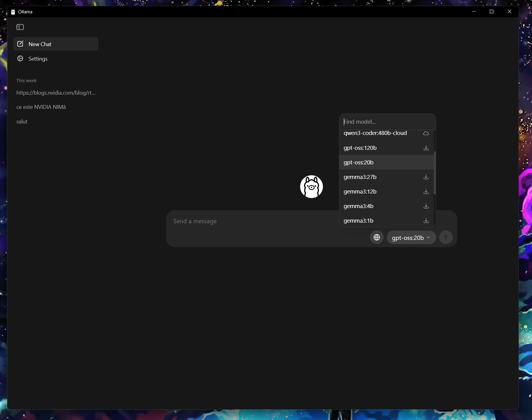Download the gemma3:12b model

coord(426,192)
